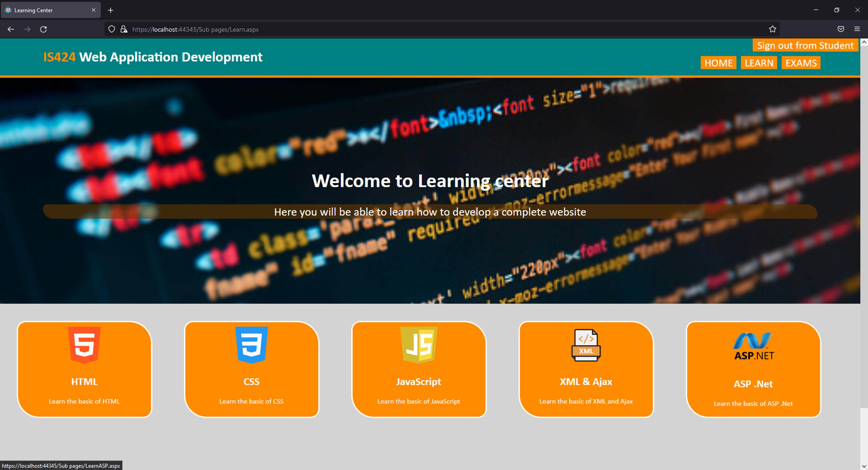This screenshot has height=470, width=868.
Task: Click the CSS3 shield logo
Action: tap(251, 345)
